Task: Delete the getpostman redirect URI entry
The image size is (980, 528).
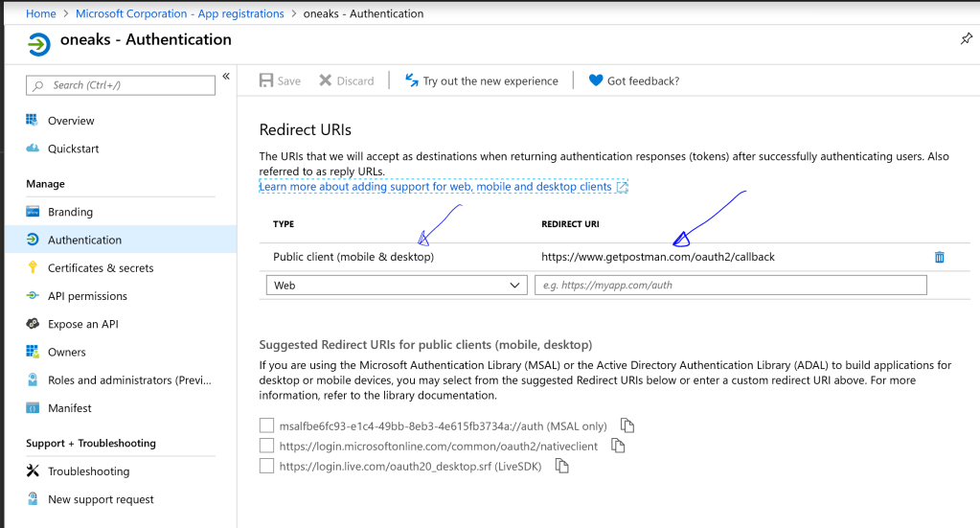Action: pyautogui.click(x=939, y=257)
